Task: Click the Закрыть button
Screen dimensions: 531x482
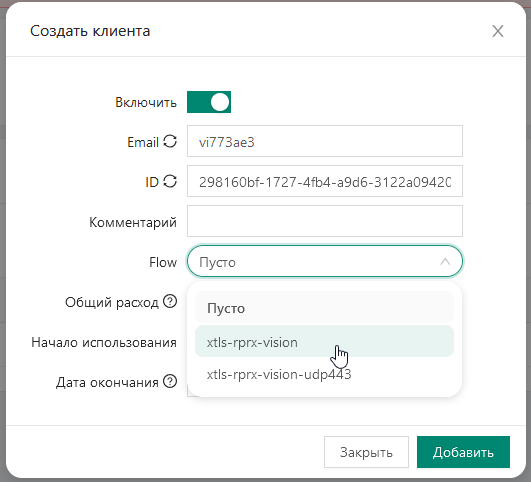Action: coord(366,452)
